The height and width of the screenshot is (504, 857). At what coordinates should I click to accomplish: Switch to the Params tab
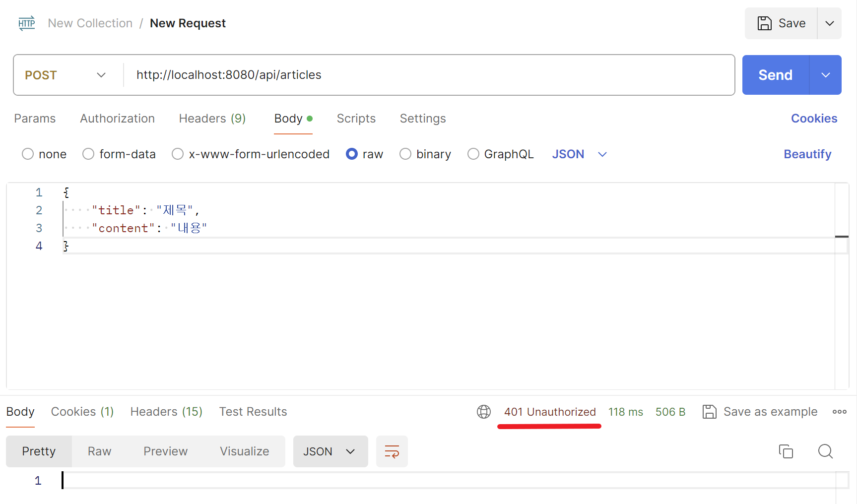[x=35, y=119]
